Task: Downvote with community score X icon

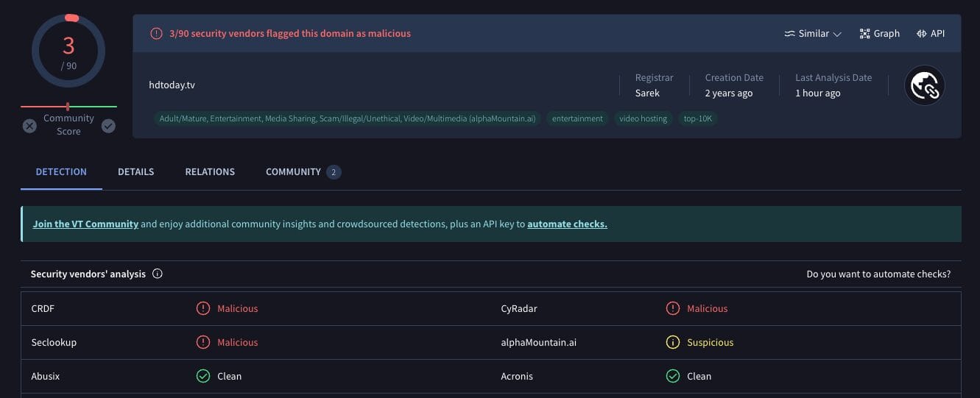Action: tap(29, 126)
